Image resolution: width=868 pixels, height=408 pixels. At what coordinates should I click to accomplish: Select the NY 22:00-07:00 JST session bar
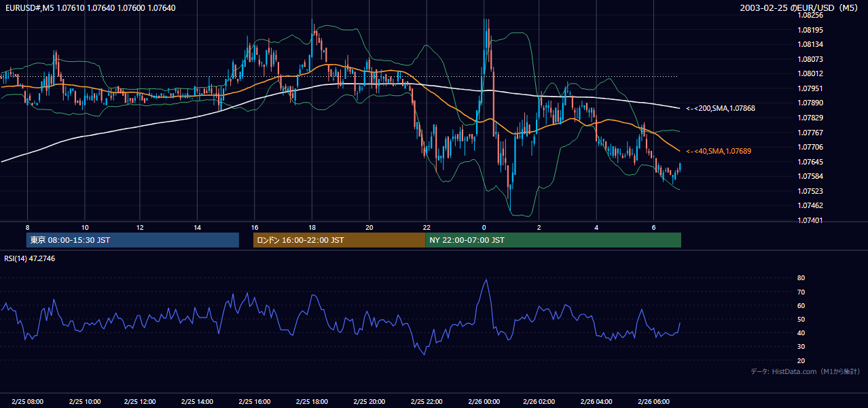click(x=554, y=240)
